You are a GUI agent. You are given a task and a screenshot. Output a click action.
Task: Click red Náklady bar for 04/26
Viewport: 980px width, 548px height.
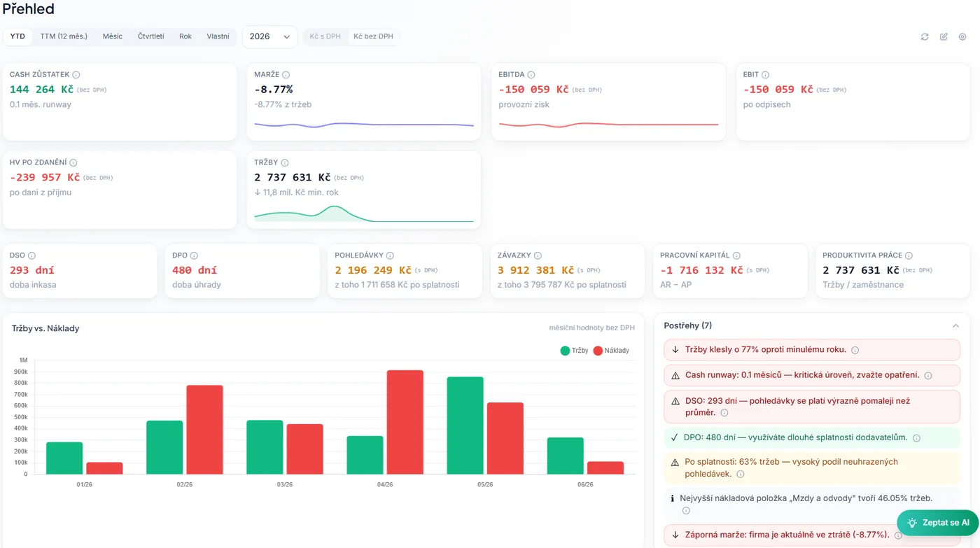[405, 422]
